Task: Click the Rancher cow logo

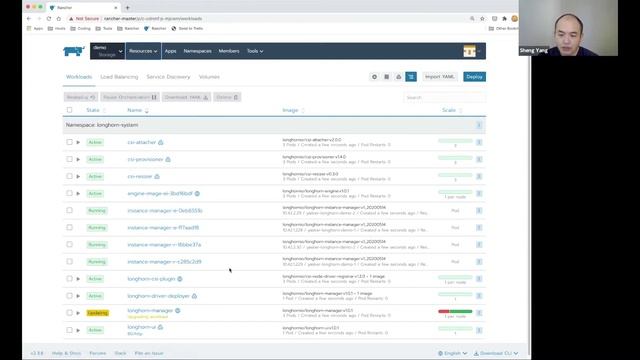Action: click(74, 51)
